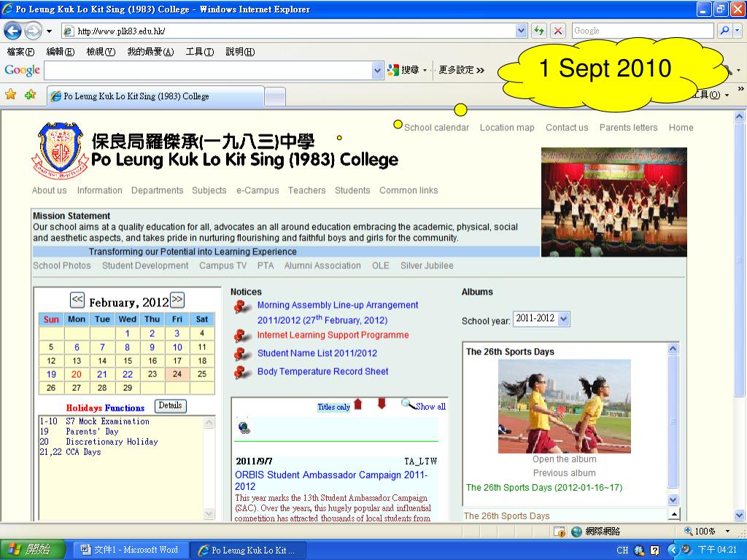The width and height of the screenshot is (747, 560).
Task: Open the Parents letters link
Action: tap(628, 128)
